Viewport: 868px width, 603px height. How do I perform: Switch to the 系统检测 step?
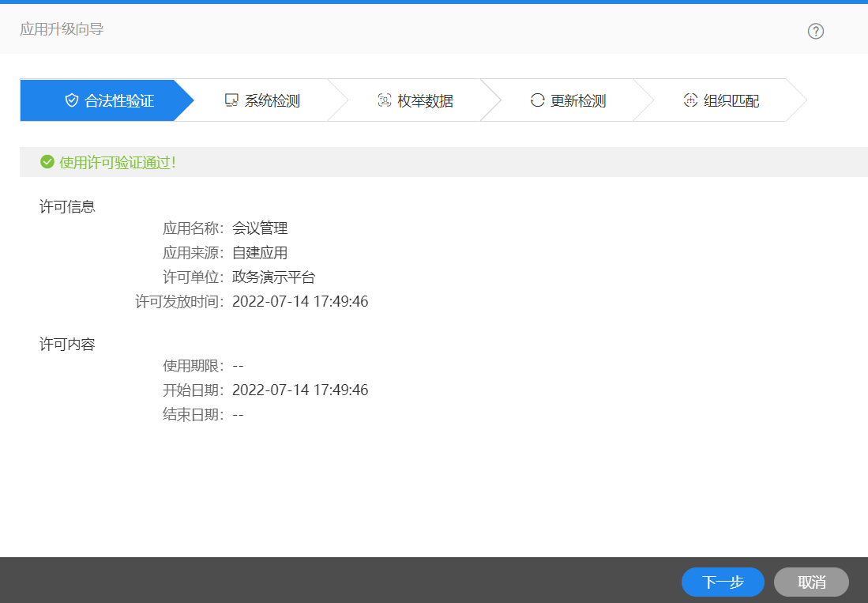[x=272, y=101]
